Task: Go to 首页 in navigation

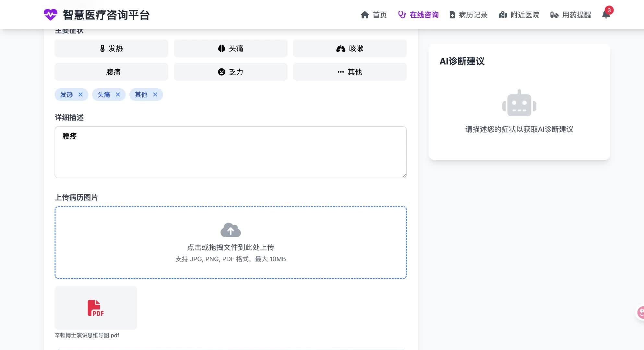Action: click(374, 15)
